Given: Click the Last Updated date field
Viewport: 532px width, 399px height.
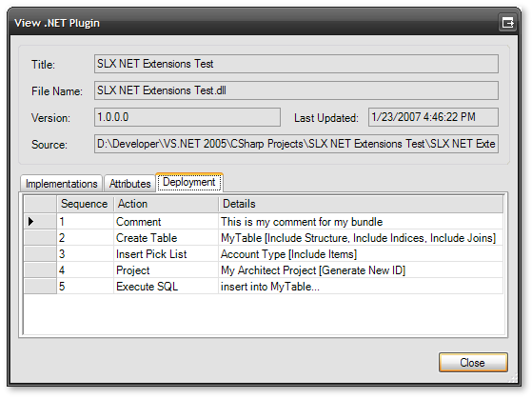Looking at the screenshot, I should coord(433,117).
